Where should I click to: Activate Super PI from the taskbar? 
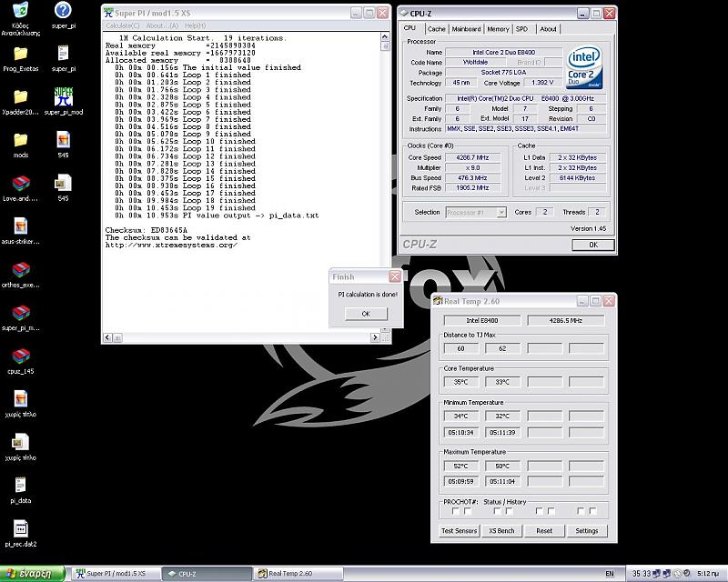coord(116,574)
